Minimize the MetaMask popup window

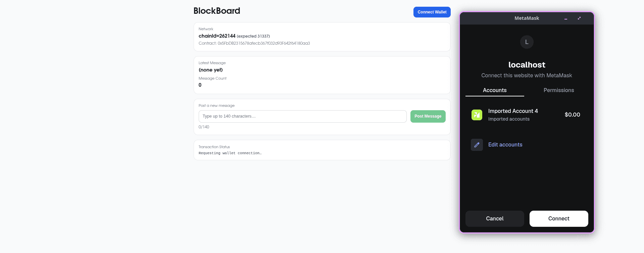pyautogui.click(x=566, y=18)
